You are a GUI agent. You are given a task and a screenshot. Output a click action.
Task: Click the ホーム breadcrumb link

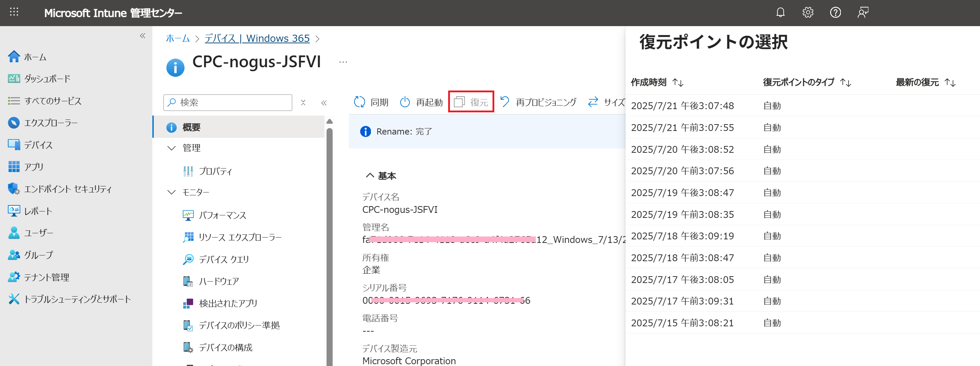coord(178,38)
